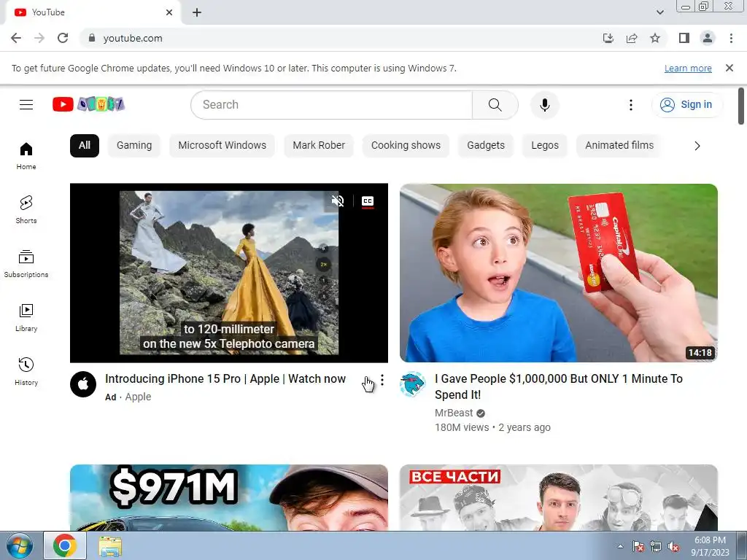Click the youtube.com address bar
Image resolution: width=747 pixels, height=560 pixels.
tap(338, 38)
